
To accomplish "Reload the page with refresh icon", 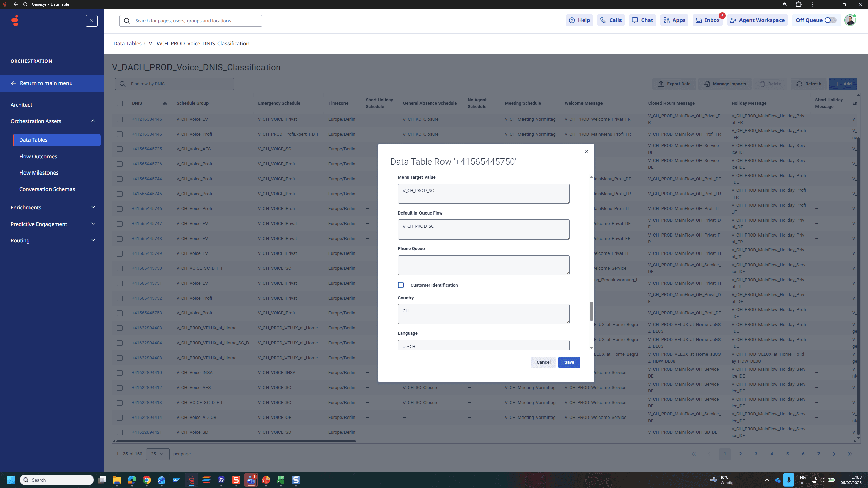I will point(25,4).
